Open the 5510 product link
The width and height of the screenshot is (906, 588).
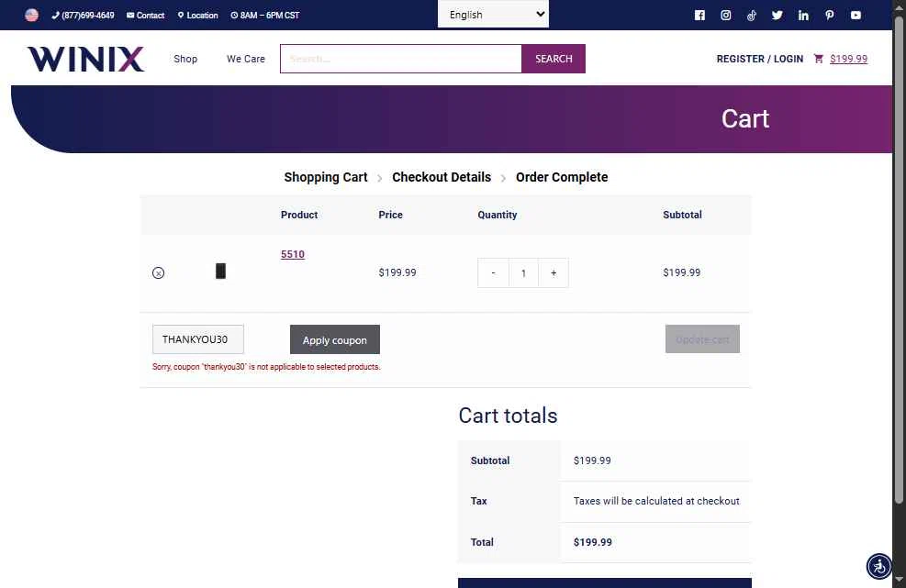[x=293, y=254]
